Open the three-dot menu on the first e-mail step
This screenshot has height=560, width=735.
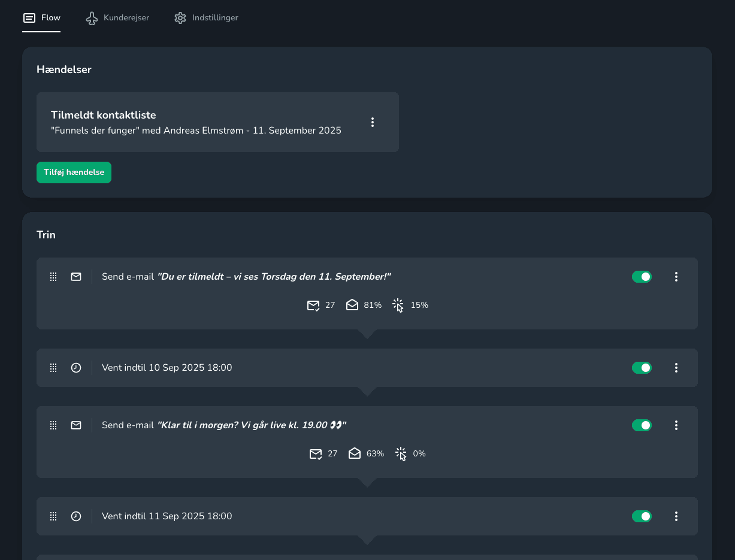tap(676, 277)
